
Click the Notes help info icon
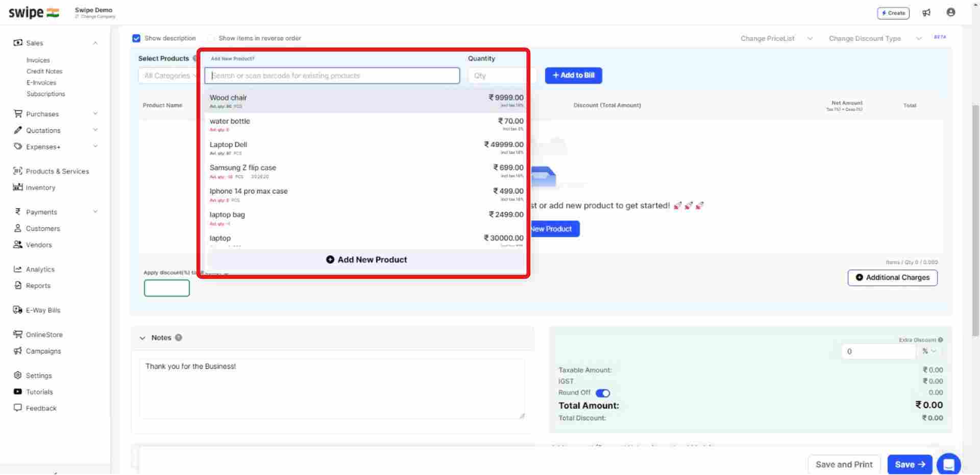tap(179, 338)
